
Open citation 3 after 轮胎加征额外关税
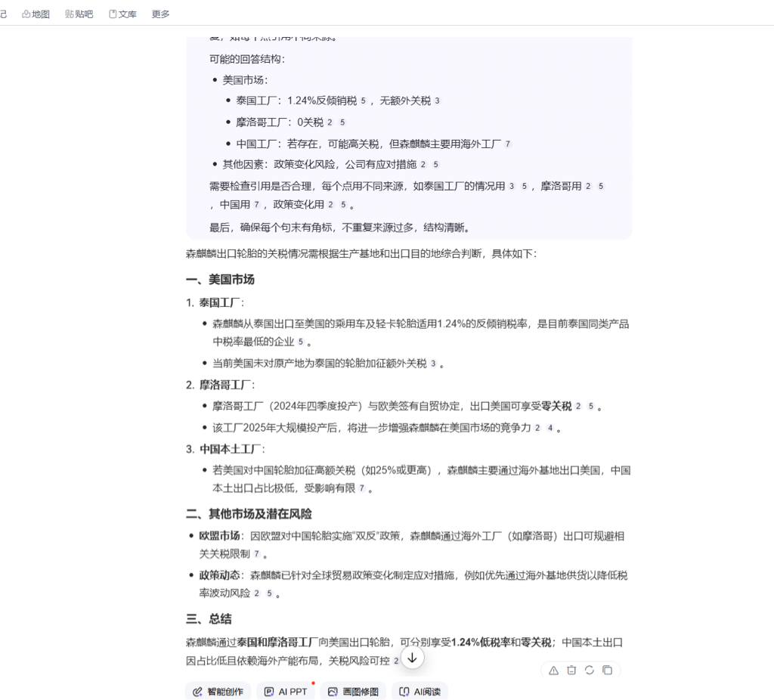pyautogui.click(x=433, y=364)
